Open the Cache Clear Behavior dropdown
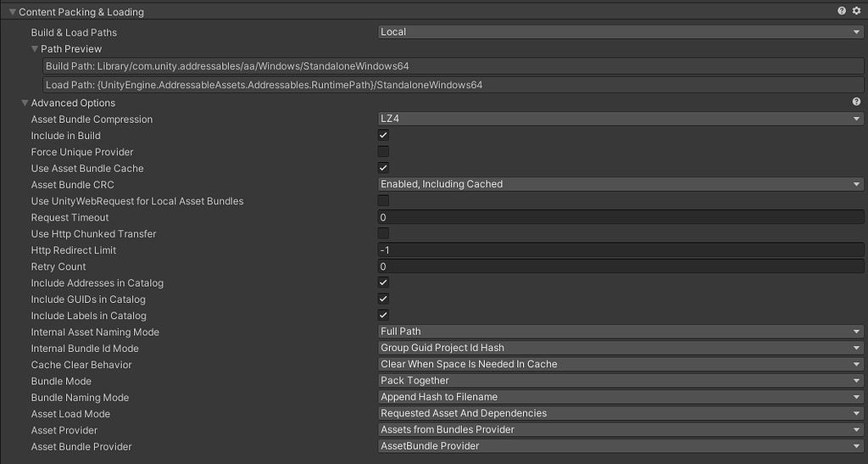 tap(620, 365)
